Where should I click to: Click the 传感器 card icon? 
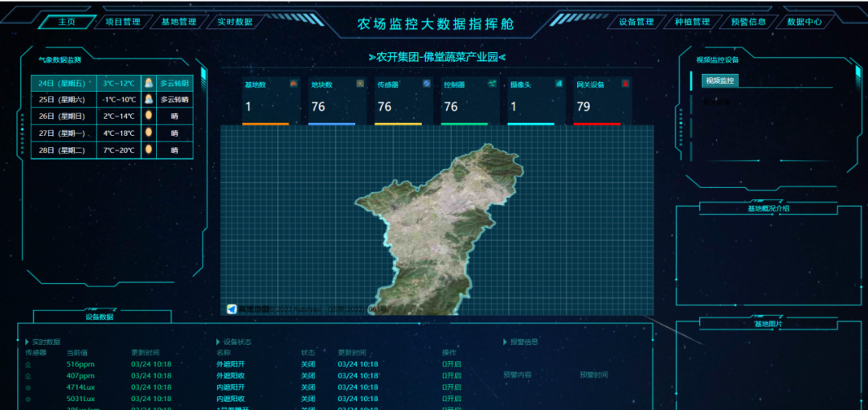point(427,84)
